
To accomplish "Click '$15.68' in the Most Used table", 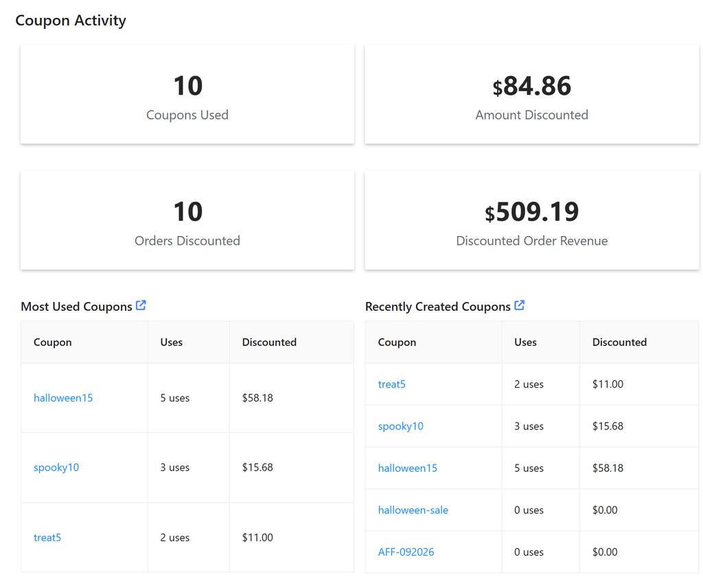I will tap(258, 467).
